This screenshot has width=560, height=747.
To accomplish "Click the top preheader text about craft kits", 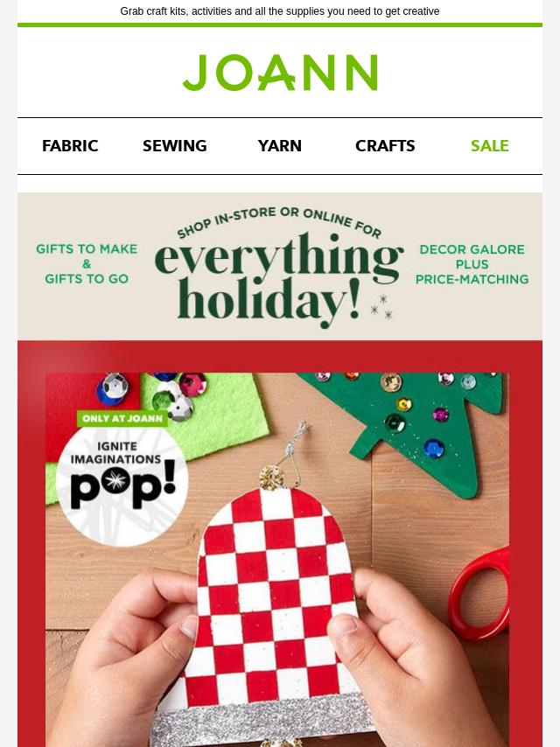I will [x=280, y=11].
